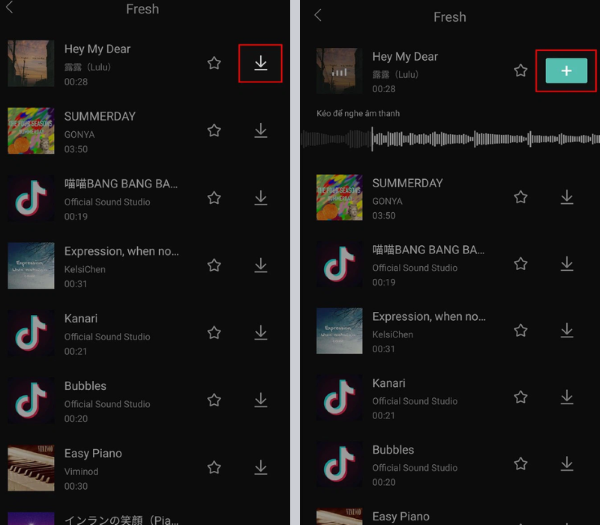This screenshot has height=525, width=600.
Task: Download Easy Piano track in left panel
Action: point(261,467)
